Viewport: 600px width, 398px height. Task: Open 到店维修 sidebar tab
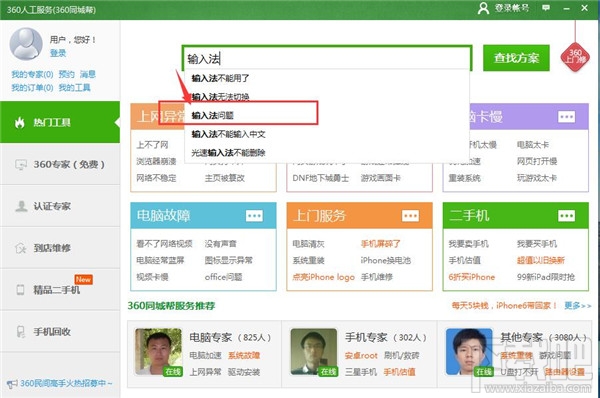(x=60, y=248)
